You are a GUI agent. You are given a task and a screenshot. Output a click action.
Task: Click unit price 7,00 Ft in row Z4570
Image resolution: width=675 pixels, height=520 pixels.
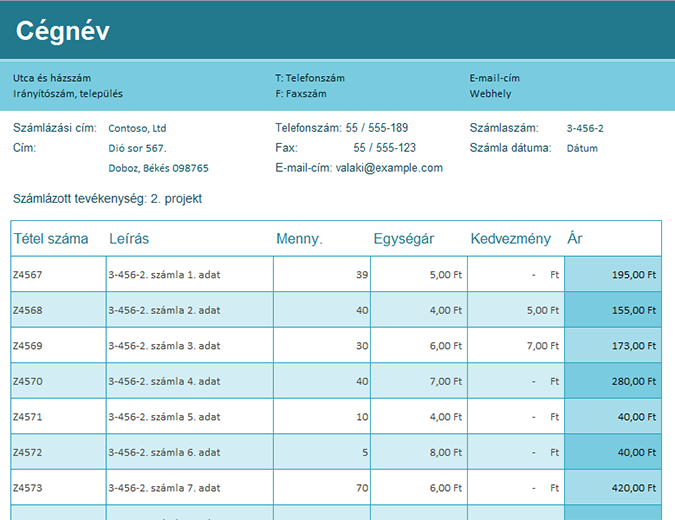click(x=446, y=381)
